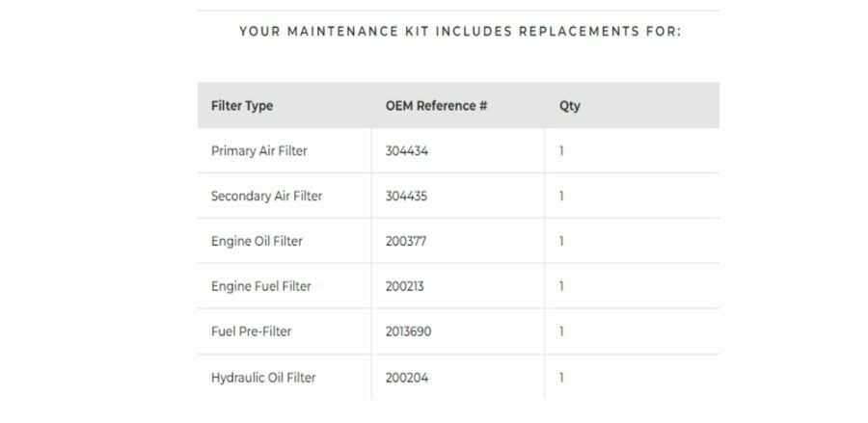Click the quantity for Engine Oil Filter
The image size is (868, 423).
[561, 241]
